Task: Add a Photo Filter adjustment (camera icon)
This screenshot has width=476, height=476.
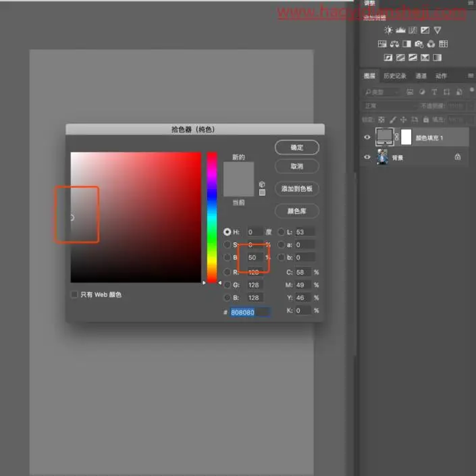Action: [419, 45]
